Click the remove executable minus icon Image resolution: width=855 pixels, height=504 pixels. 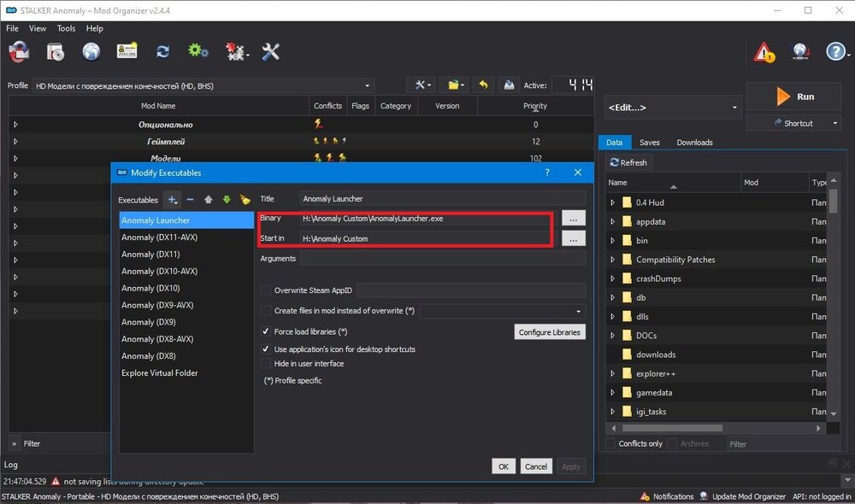tap(189, 200)
